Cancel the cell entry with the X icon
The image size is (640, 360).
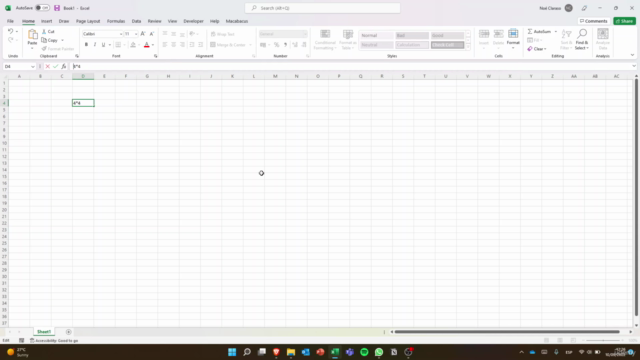pos(48,66)
